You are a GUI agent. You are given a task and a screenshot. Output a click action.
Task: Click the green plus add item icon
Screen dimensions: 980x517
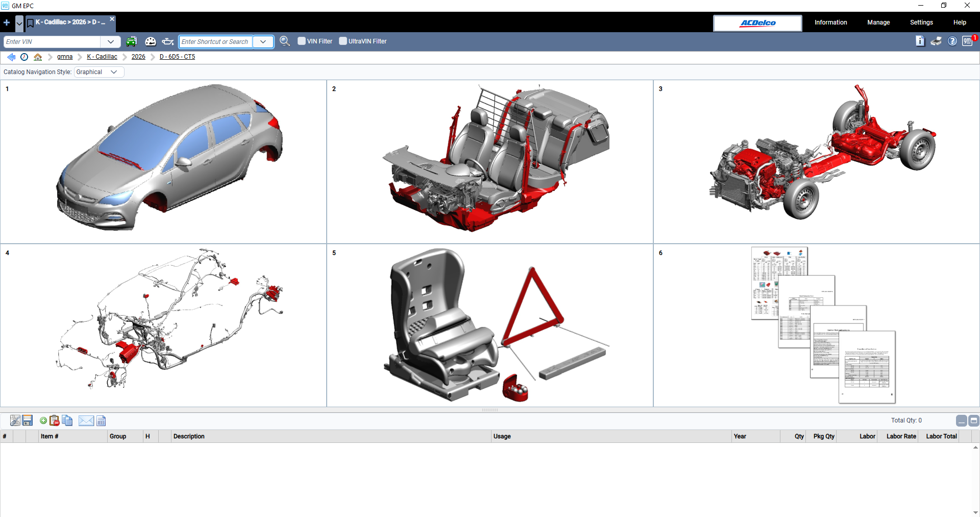[x=43, y=420]
